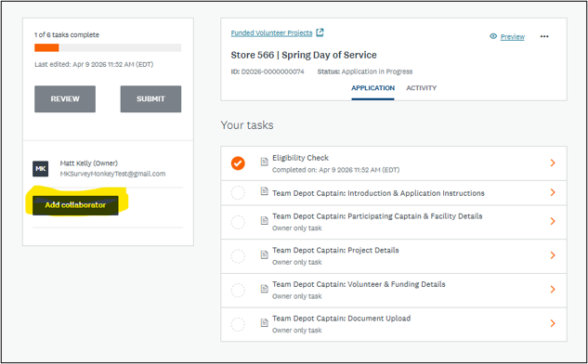Image resolution: width=588 pixels, height=364 pixels.
Task: Click the Add collaborator button
Action: pos(75,205)
